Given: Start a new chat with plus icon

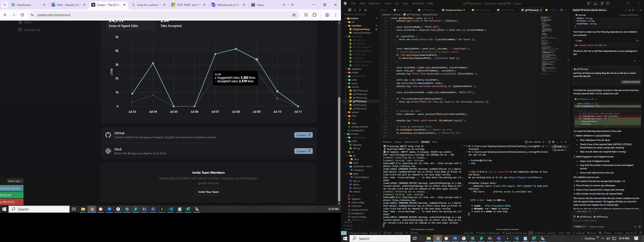Looking at the screenshot, I should click(x=626, y=10).
